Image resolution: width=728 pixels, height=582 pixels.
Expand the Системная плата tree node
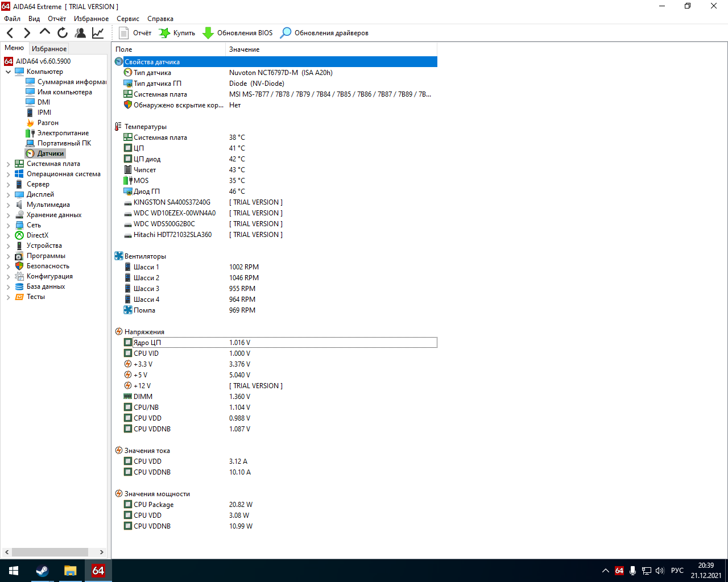pos(8,164)
